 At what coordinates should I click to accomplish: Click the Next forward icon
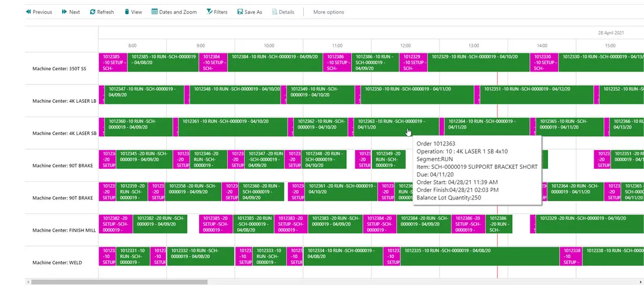tap(64, 12)
